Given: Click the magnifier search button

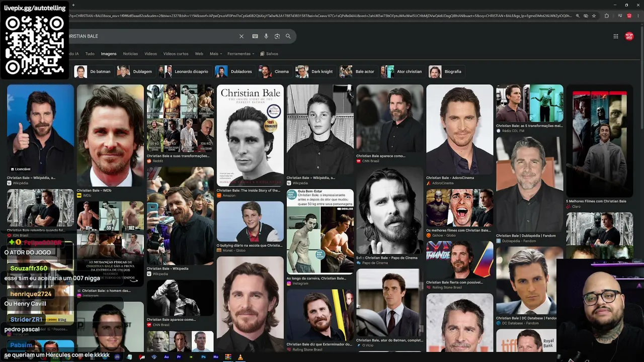Looking at the screenshot, I should [x=288, y=36].
